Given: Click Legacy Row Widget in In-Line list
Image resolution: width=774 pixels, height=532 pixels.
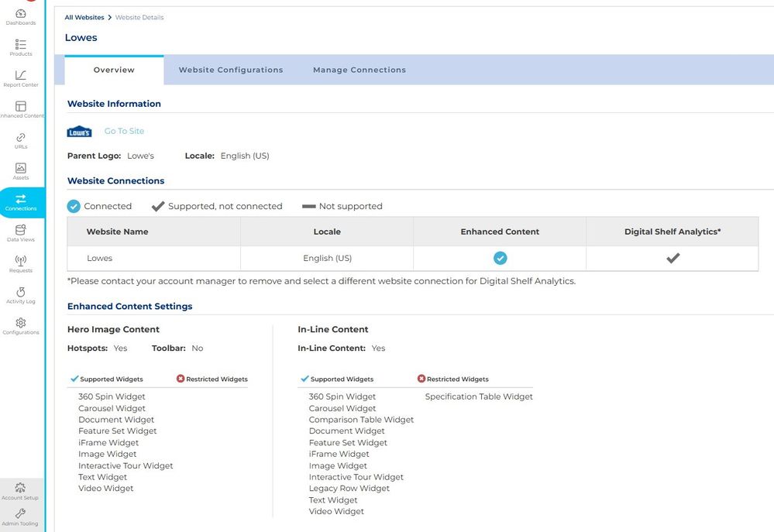Looking at the screenshot, I should coord(349,488).
